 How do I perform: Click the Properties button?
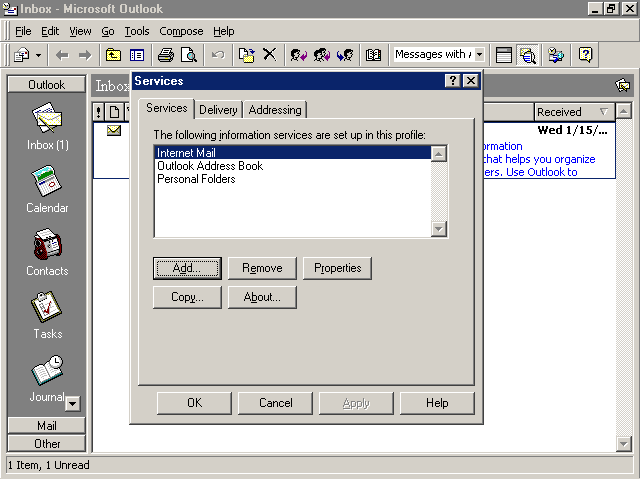click(337, 268)
